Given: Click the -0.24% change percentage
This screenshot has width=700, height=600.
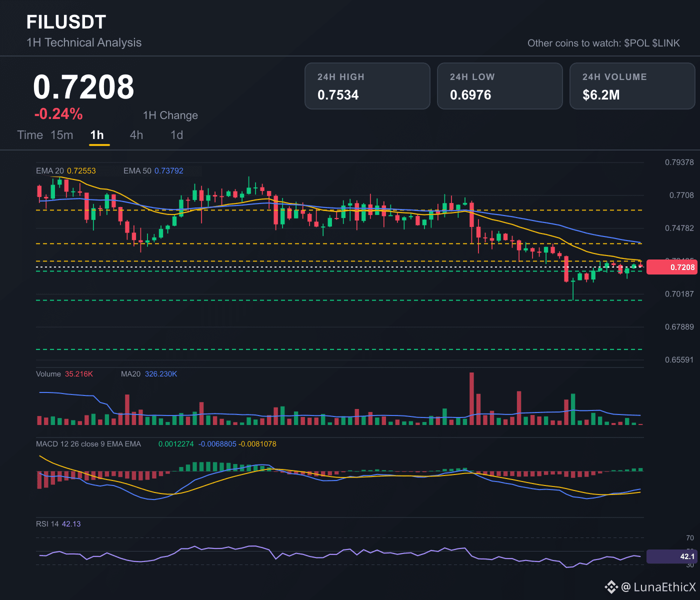Looking at the screenshot, I should click(58, 114).
